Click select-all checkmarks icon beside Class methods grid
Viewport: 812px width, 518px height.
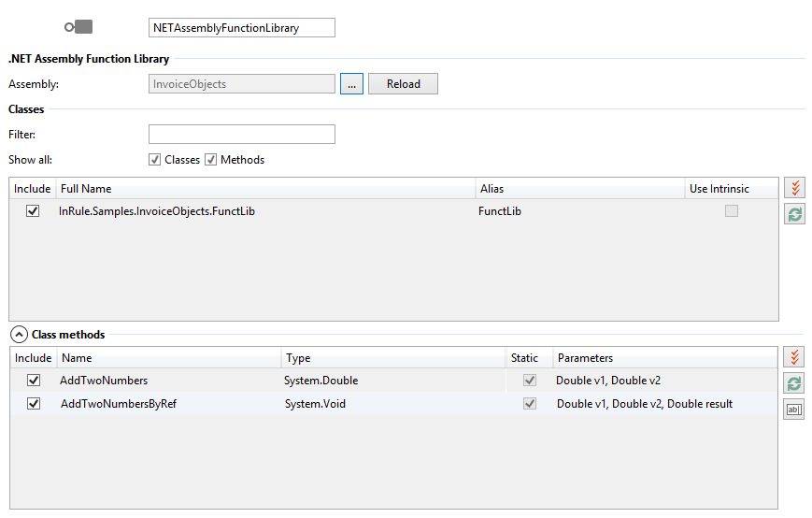coord(794,357)
